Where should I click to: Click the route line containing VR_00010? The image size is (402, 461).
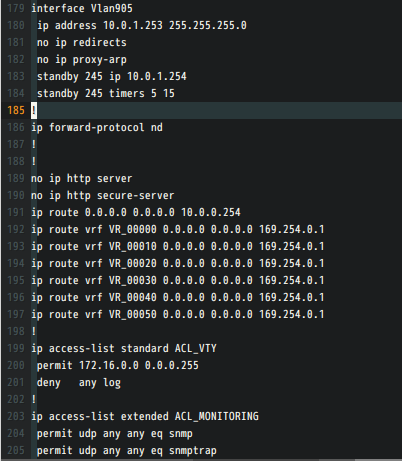[178, 246]
